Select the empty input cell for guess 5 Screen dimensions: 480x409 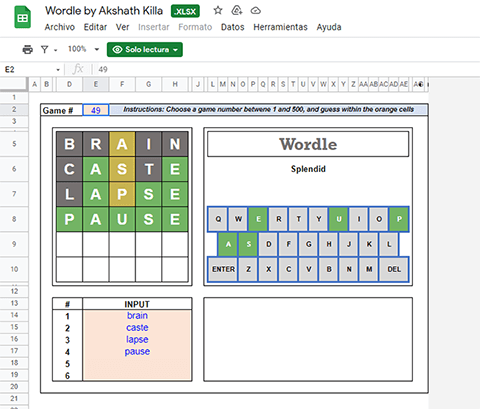click(137, 363)
